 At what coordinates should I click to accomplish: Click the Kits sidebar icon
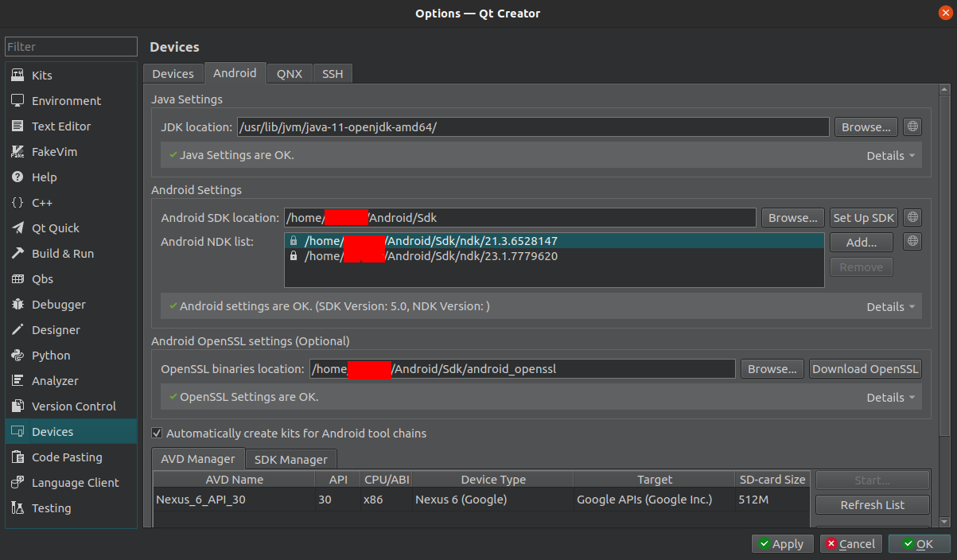(x=18, y=76)
